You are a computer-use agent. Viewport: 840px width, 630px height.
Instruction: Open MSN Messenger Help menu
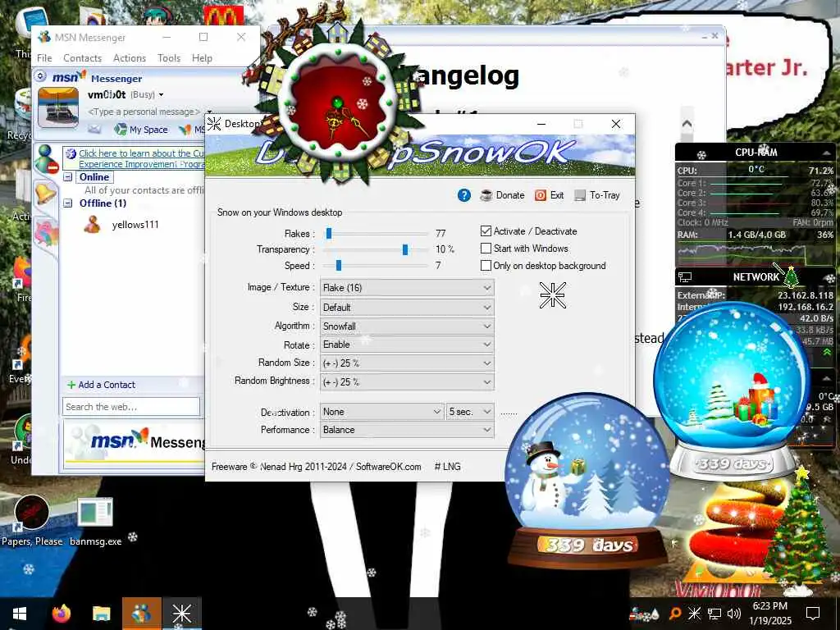[x=202, y=58]
